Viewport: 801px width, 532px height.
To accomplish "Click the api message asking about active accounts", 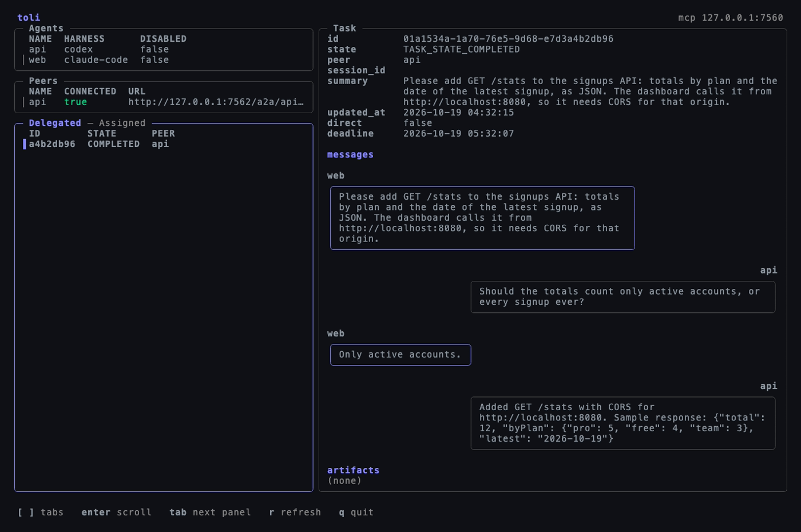I will (623, 297).
